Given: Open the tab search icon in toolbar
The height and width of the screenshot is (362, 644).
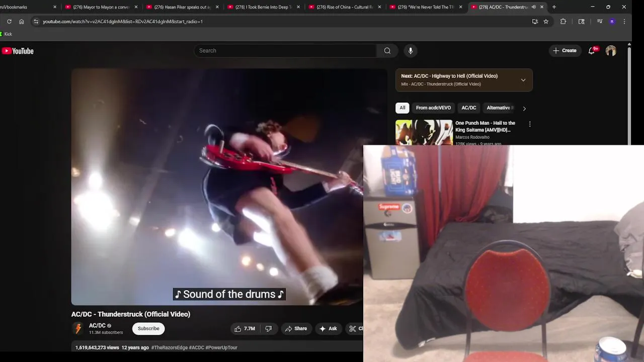Looking at the screenshot, I should pyautogui.click(x=581, y=22).
